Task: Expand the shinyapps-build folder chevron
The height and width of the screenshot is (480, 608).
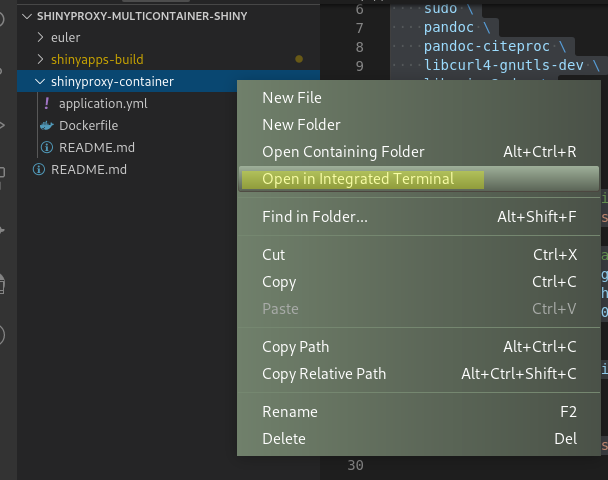Action: pyautogui.click(x=39, y=59)
